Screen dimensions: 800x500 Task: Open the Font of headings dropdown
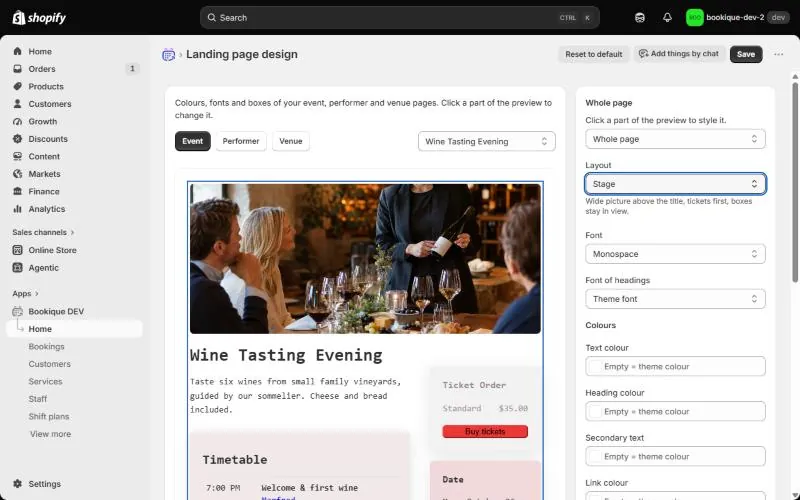click(x=676, y=299)
